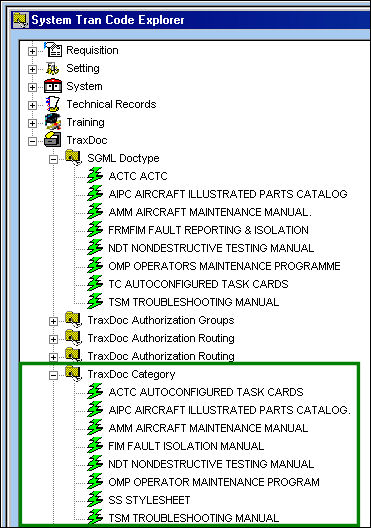Select SS STYLESHEET entry

[149, 500]
